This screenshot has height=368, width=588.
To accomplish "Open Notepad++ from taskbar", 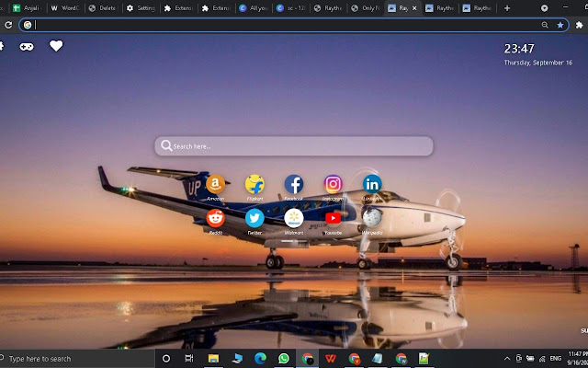I will click(x=424, y=359).
